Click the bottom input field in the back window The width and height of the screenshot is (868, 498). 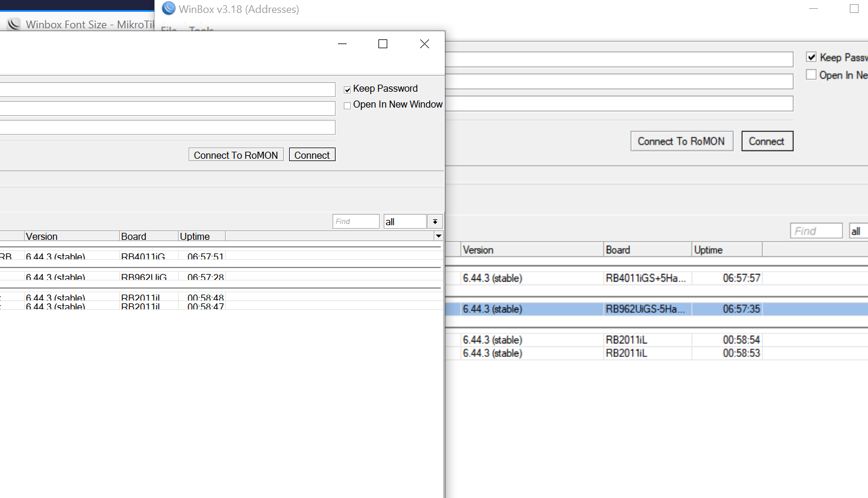click(x=619, y=103)
